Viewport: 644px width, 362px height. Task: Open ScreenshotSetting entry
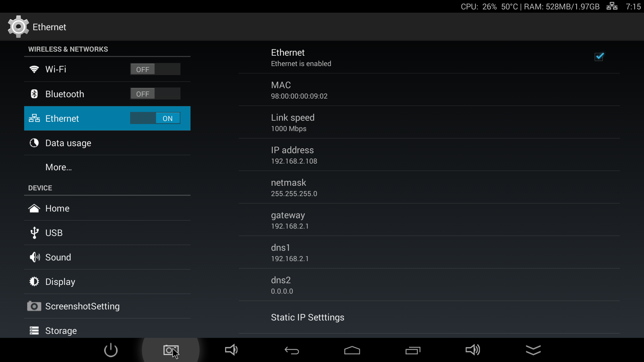107,306
